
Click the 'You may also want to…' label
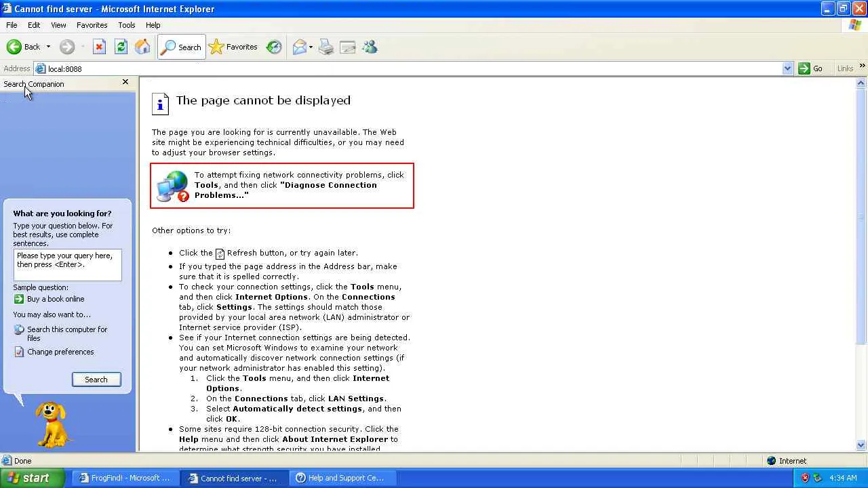pos(52,314)
